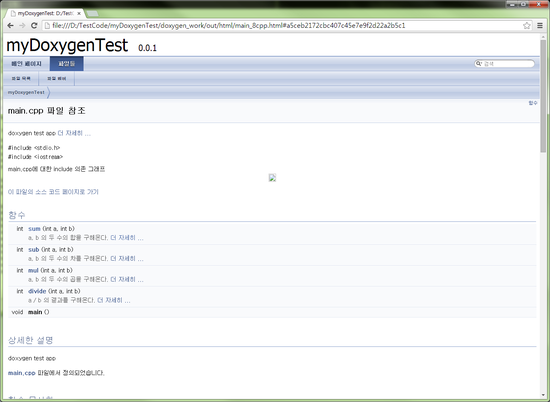This screenshot has height=402, width=550.
Task: Open the Chrome menu icon
Action: click(x=540, y=26)
